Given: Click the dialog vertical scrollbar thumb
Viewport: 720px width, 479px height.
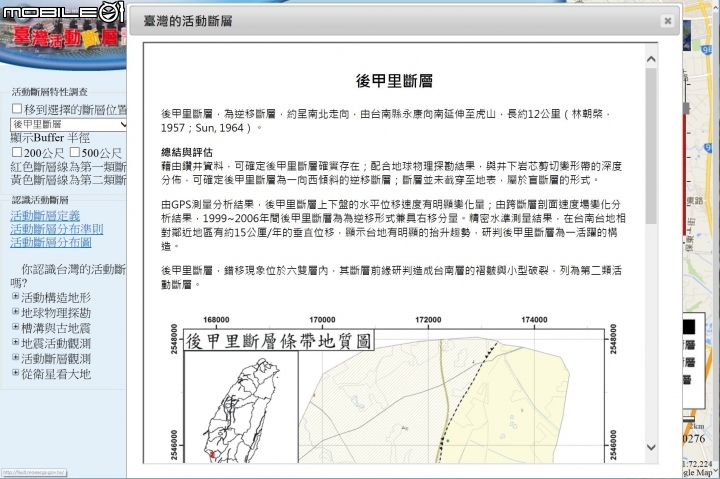Looking at the screenshot, I should tap(651, 146).
